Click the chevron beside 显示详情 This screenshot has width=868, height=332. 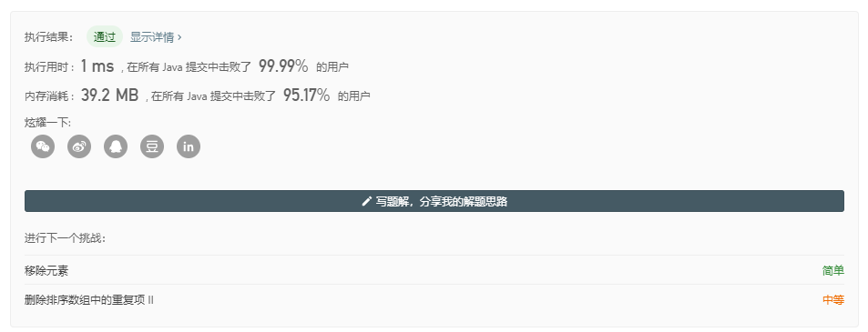(x=179, y=37)
